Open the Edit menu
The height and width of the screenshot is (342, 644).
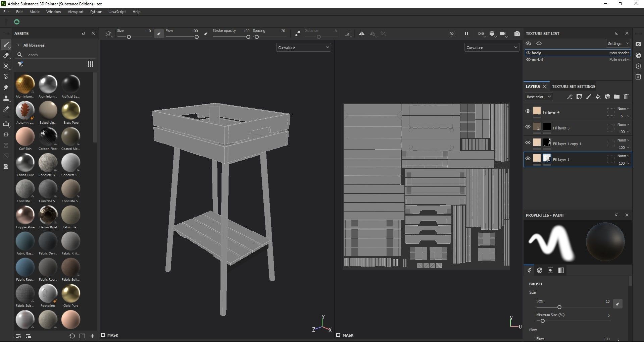click(19, 12)
